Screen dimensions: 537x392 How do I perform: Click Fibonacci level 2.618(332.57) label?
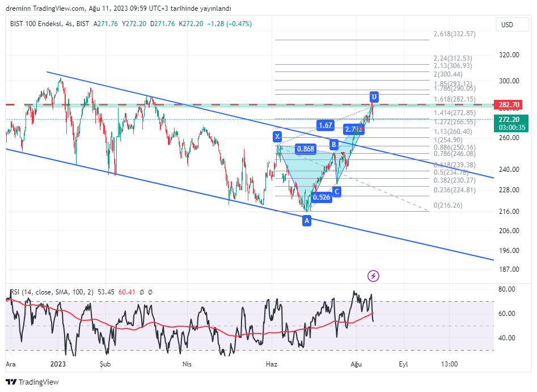pos(454,34)
